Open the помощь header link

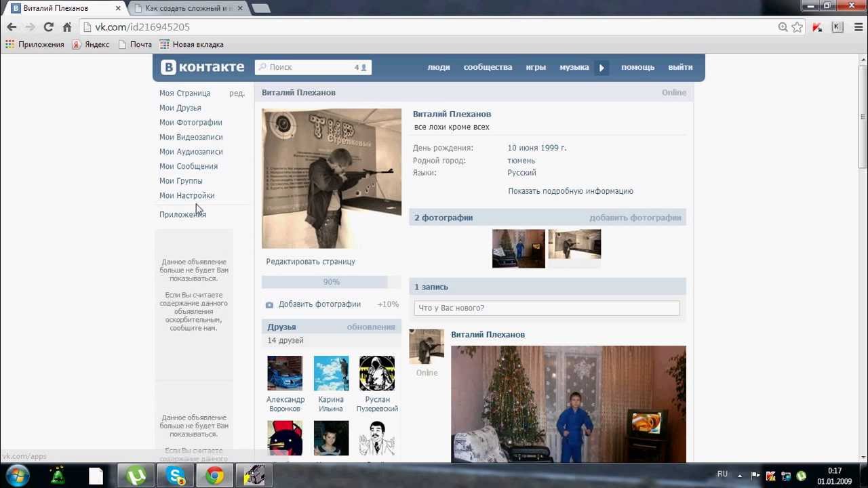pos(638,67)
